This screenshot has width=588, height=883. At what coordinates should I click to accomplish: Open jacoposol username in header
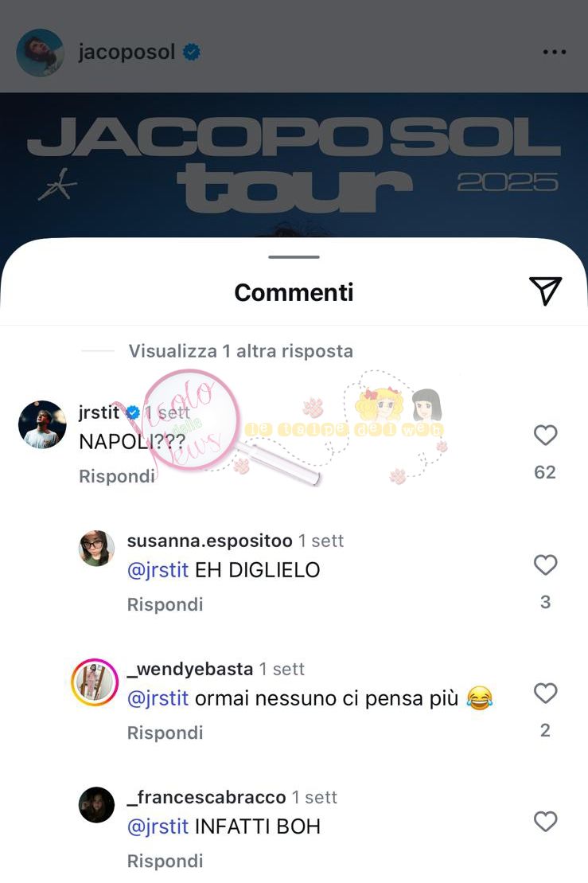tap(127, 52)
